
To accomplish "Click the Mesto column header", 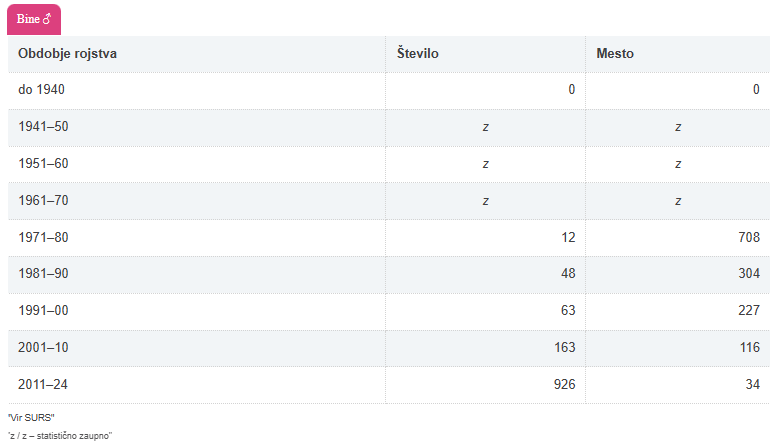I will point(615,53).
